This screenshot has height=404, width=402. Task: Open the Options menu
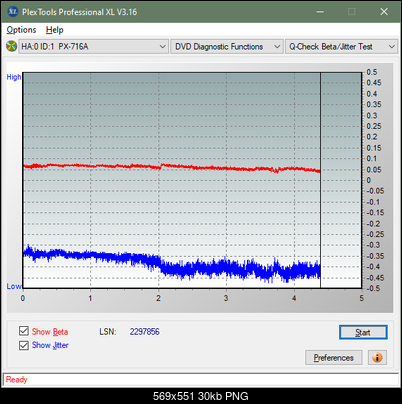tap(21, 30)
